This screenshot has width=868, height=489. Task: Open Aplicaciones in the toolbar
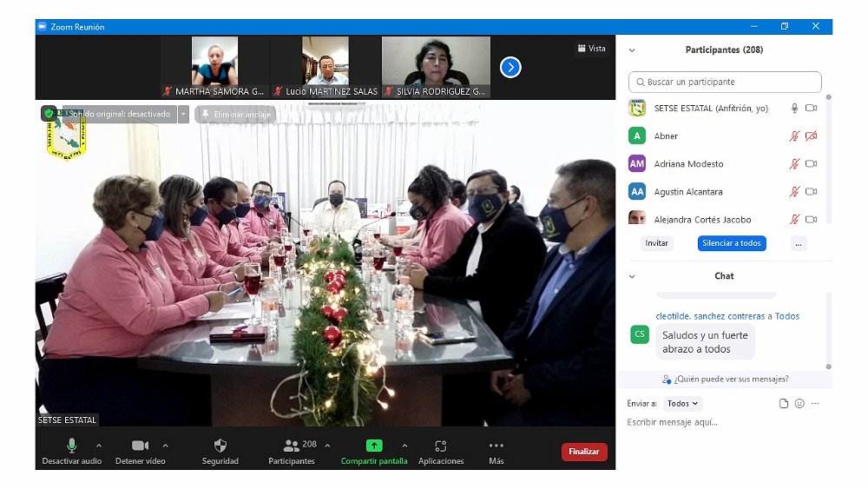[441, 446]
